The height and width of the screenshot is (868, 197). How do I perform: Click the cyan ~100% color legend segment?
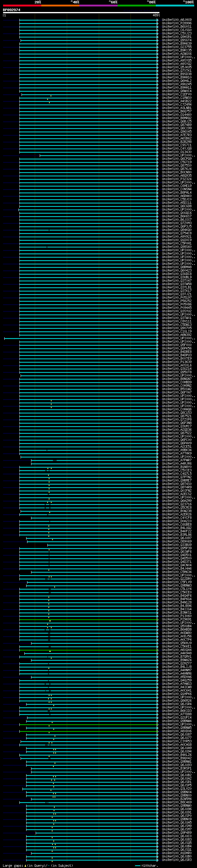tap(175, 6)
